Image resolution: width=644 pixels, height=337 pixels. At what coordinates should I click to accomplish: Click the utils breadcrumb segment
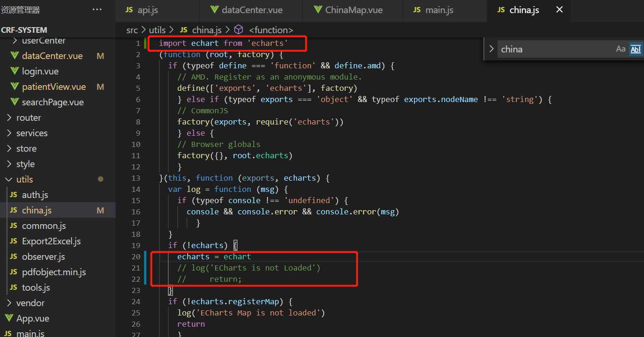157,30
